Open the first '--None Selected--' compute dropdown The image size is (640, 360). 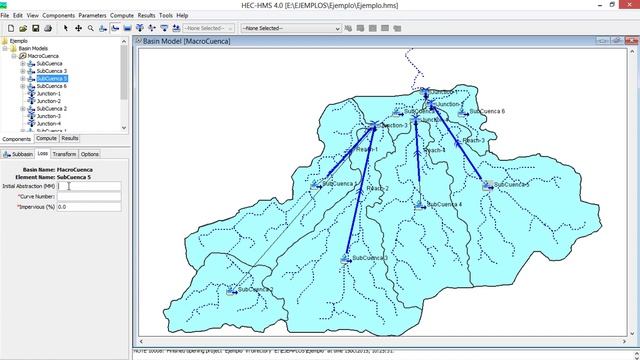point(209,28)
